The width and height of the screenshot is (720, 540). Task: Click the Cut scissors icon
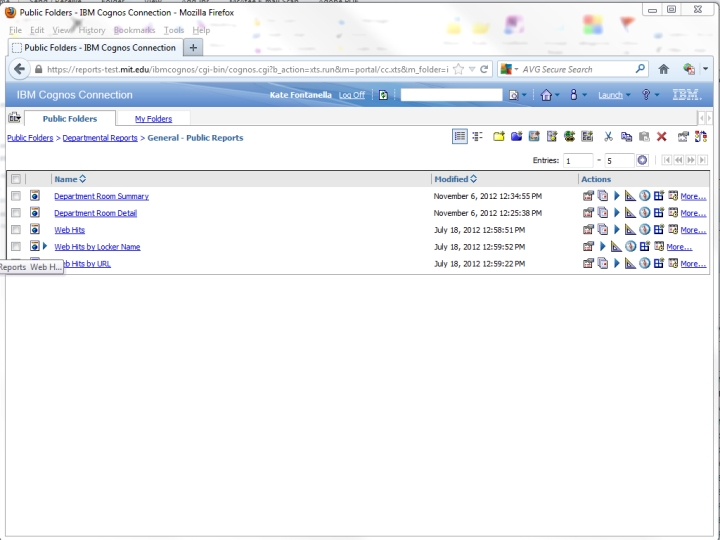pyautogui.click(x=607, y=137)
